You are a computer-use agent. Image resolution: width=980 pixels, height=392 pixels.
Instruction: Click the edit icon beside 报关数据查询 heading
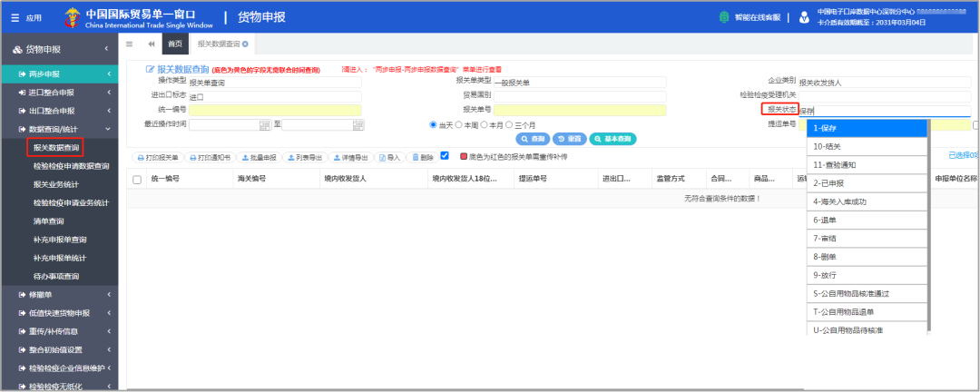[x=150, y=69]
